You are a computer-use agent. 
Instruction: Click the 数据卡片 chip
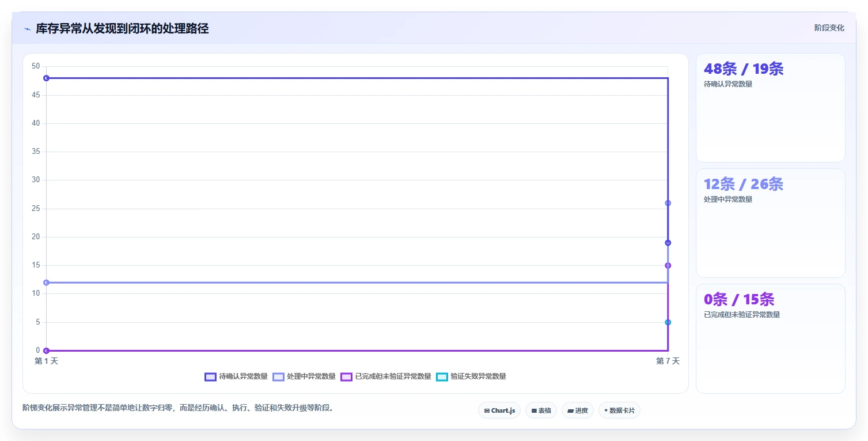(619, 410)
